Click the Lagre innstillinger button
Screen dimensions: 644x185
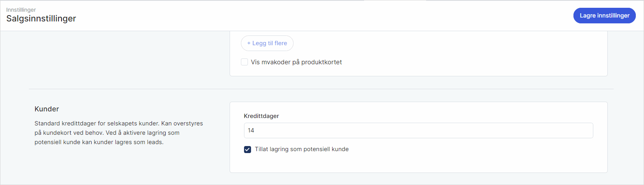pyautogui.click(x=604, y=16)
